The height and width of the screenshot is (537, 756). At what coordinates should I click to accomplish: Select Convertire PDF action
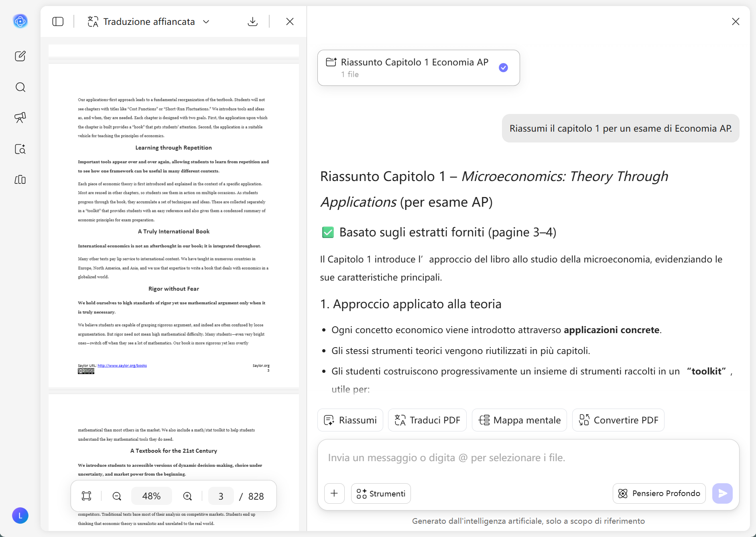point(618,420)
